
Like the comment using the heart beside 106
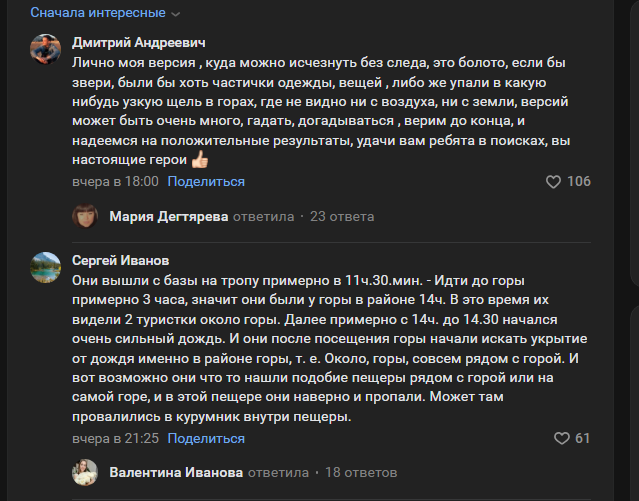(553, 182)
